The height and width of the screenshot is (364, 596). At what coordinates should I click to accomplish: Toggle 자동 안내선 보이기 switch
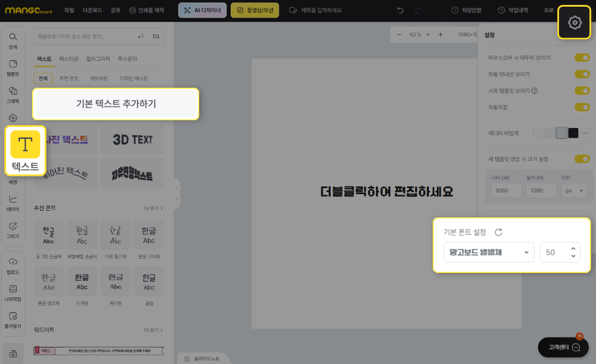582,74
